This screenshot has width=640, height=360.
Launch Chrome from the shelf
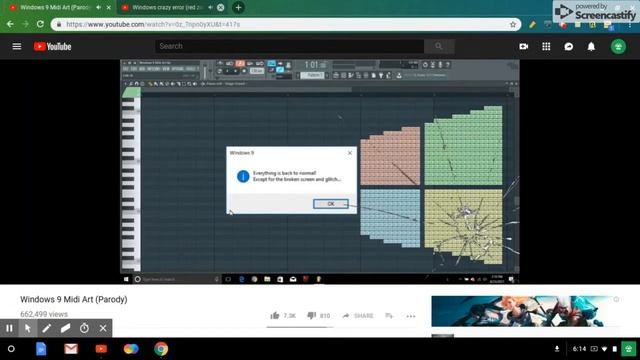(x=161, y=349)
